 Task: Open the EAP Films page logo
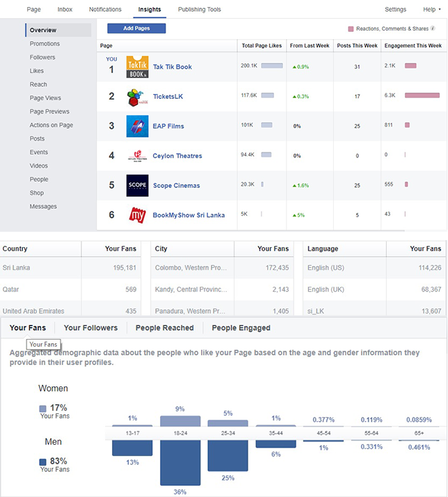click(x=137, y=126)
